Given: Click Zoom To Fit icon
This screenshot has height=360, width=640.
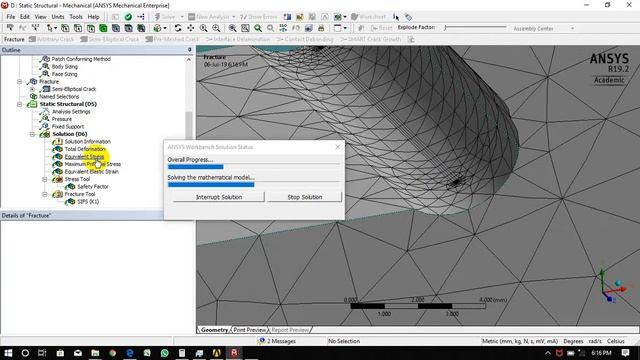Looking at the screenshot, I should (232, 28).
